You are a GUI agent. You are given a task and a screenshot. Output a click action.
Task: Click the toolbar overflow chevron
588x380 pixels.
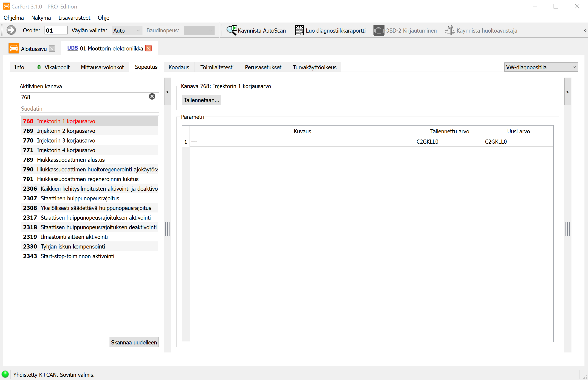click(x=585, y=30)
